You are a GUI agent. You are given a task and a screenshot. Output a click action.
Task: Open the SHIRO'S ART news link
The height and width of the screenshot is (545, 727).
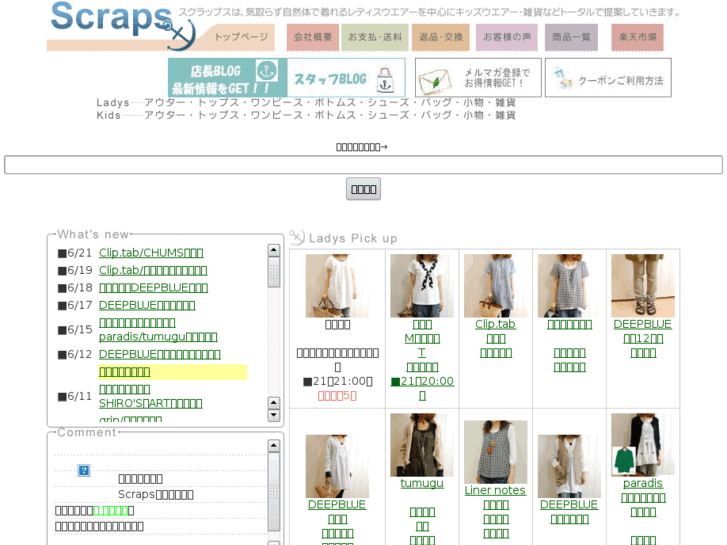coord(151,404)
